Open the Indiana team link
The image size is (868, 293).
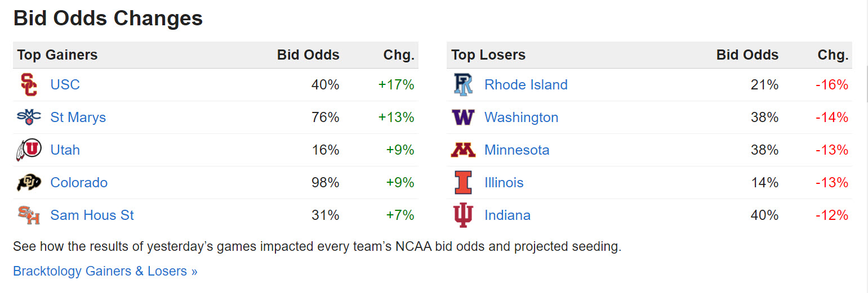507,215
